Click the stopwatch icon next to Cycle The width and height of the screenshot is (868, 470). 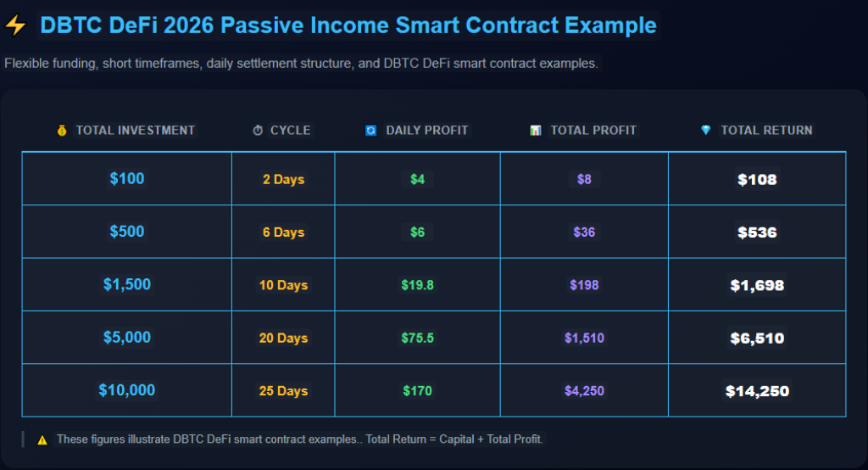[x=258, y=131]
